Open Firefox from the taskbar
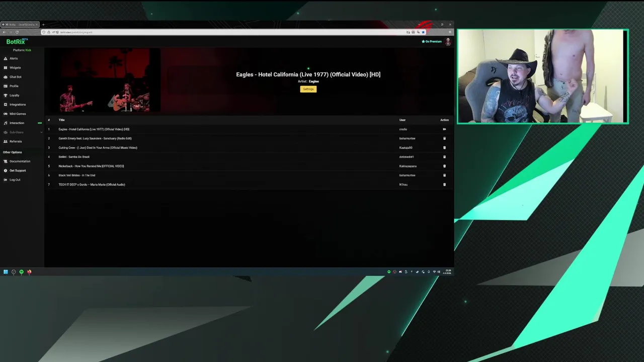 click(29, 272)
